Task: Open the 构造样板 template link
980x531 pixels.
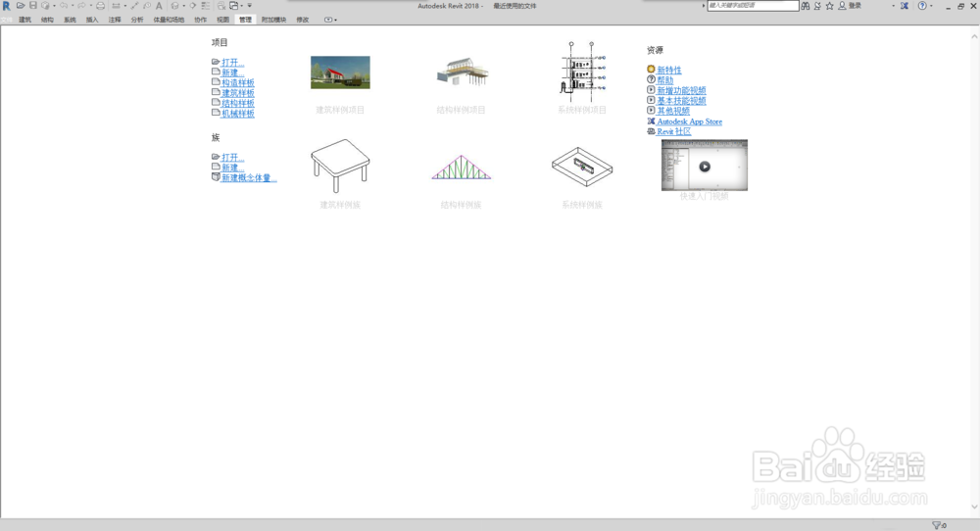Action: coord(238,82)
